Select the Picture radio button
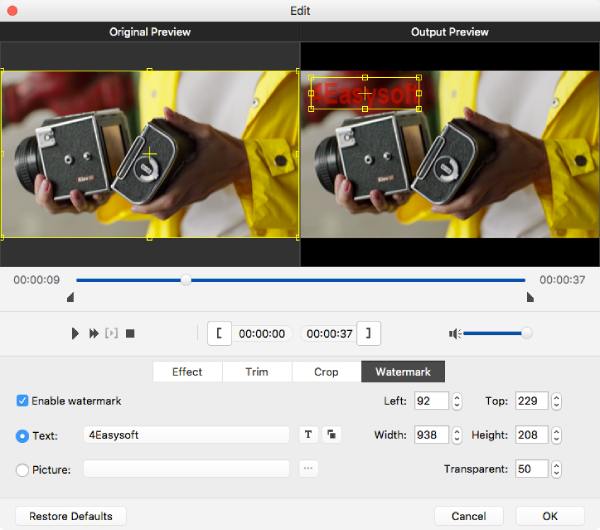Viewport: 600px width, 530px height. (x=22, y=470)
